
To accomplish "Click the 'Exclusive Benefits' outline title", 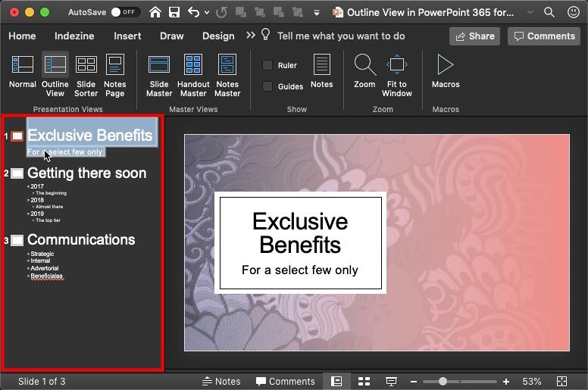I will [90, 136].
